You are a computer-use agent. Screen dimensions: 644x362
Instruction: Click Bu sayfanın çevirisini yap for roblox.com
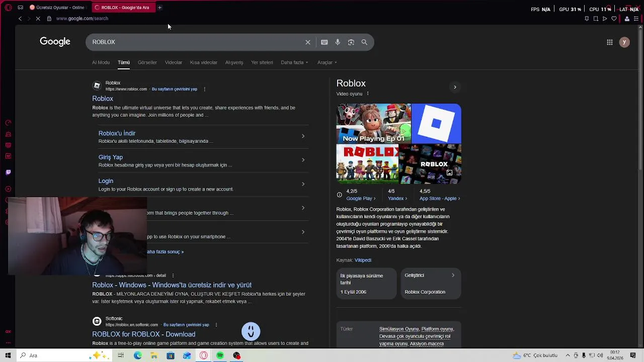click(x=175, y=89)
